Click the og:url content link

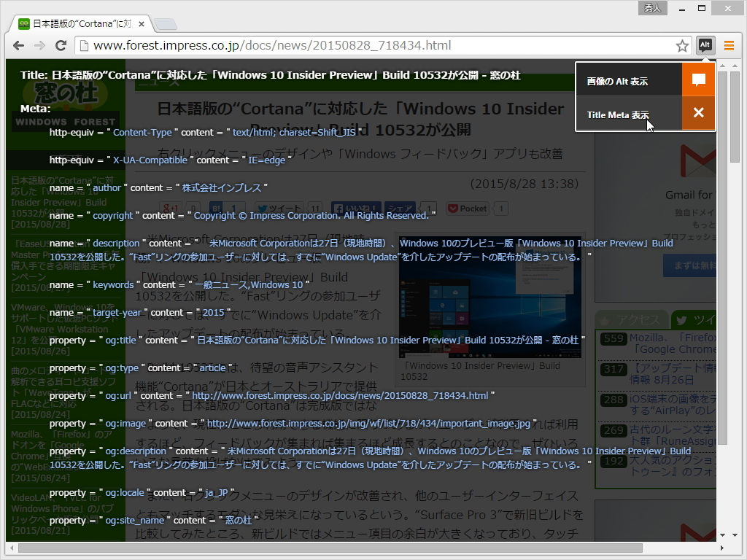click(340, 396)
